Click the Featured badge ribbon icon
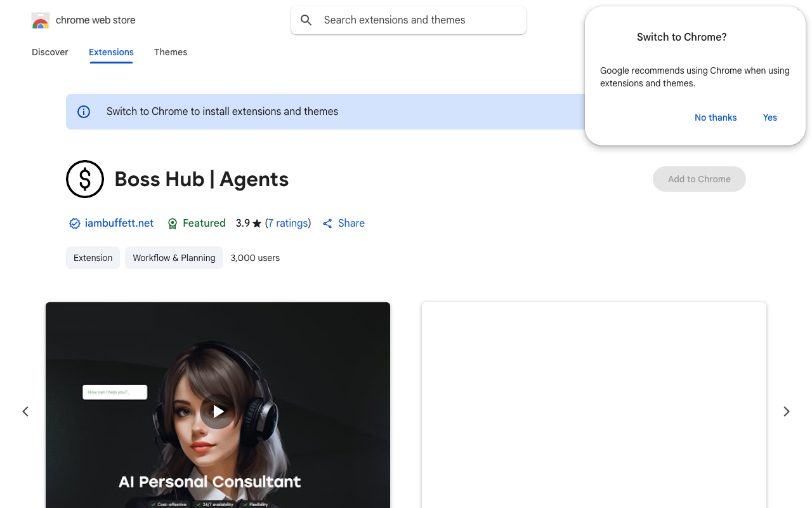This screenshot has width=812, height=508. click(x=173, y=224)
